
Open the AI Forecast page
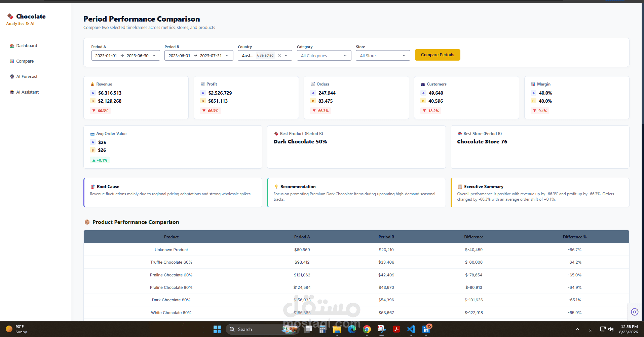tap(24, 77)
